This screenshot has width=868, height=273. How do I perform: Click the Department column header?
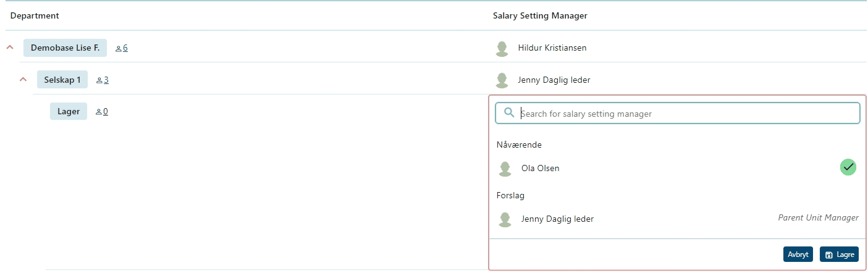pyautogui.click(x=35, y=15)
